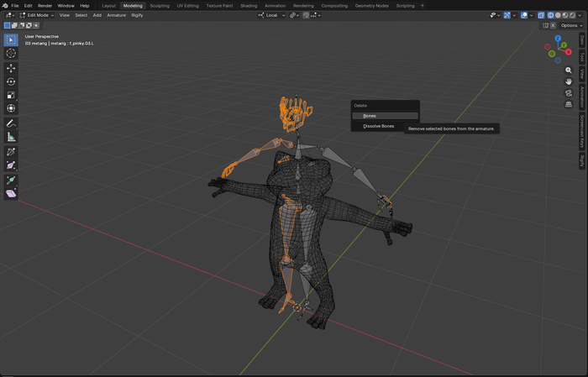Screen dimensions: 588x377
Task: Open the Edit Mode dropdown
Action: [36, 15]
